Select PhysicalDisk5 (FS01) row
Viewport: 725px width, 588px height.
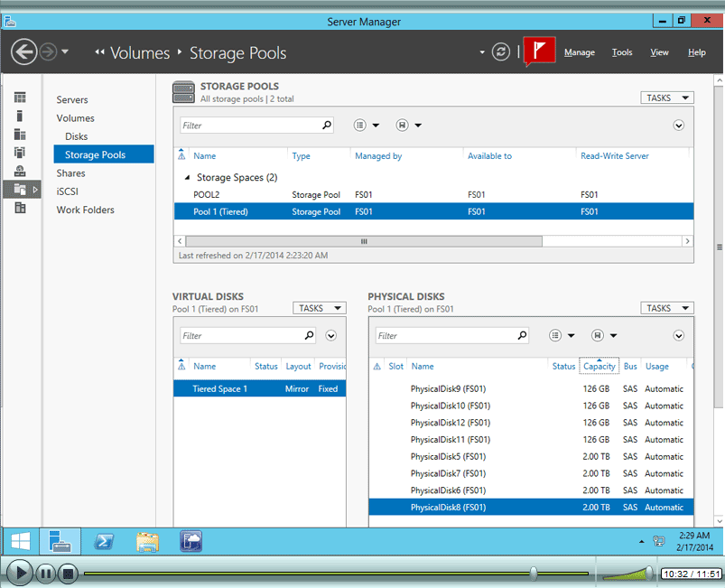click(x=531, y=457)
